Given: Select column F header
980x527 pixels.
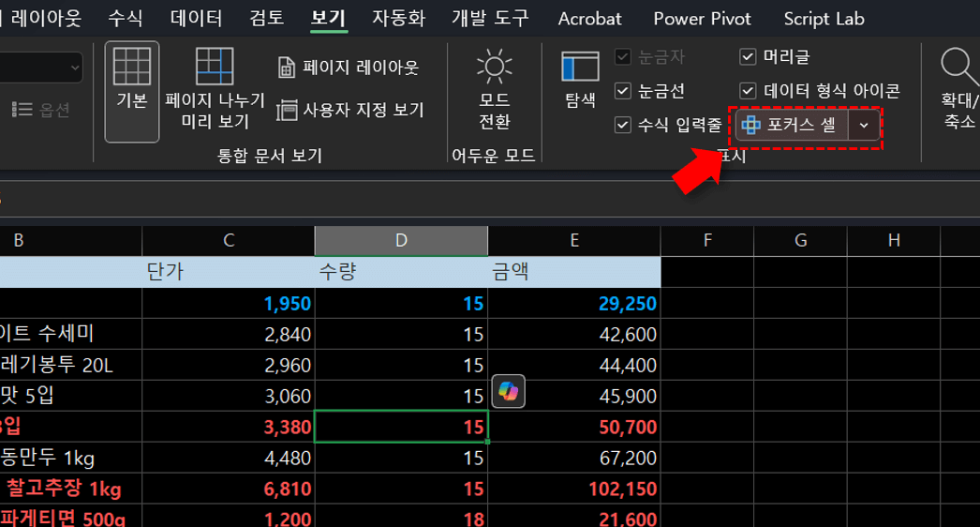Looking at the screenshot, I should (x=707, y=241).
